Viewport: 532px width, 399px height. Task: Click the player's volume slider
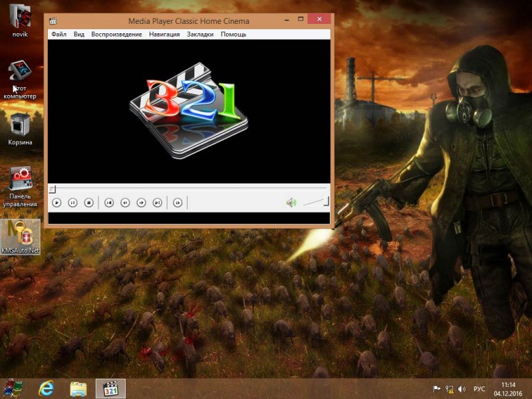pyautogui.click(x=316, y=202)
